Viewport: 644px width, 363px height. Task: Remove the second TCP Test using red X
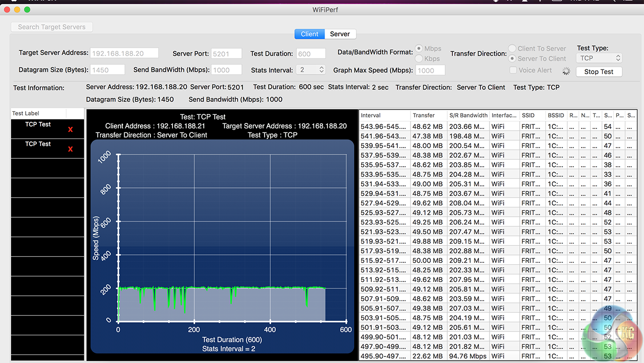70,150
